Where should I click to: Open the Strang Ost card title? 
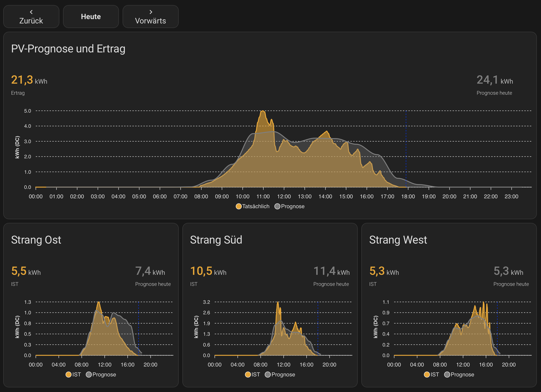click(x=36, y=240)
